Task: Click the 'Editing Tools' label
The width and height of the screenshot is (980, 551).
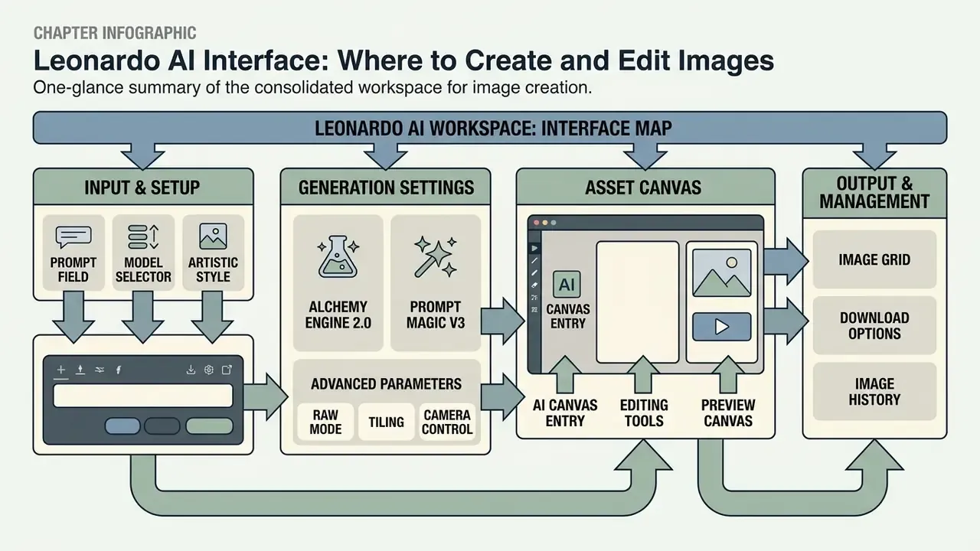Action: pos(644,412)
